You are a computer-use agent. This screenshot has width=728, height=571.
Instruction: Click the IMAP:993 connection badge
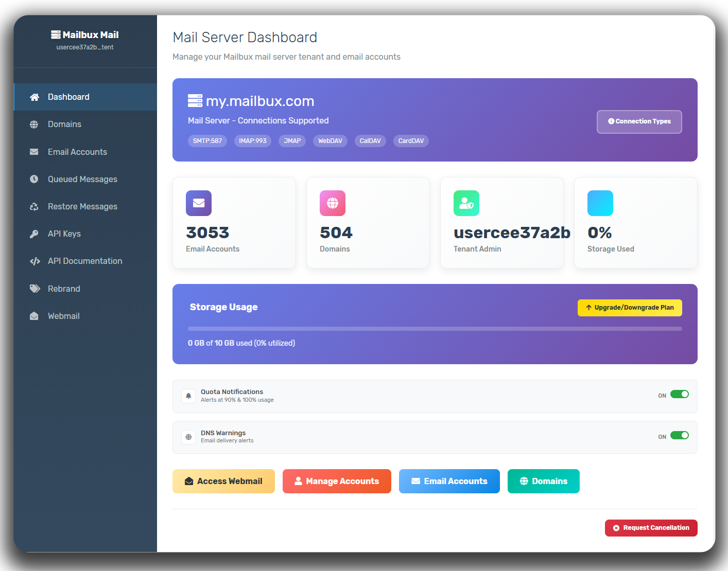click(x=253, y=141)
